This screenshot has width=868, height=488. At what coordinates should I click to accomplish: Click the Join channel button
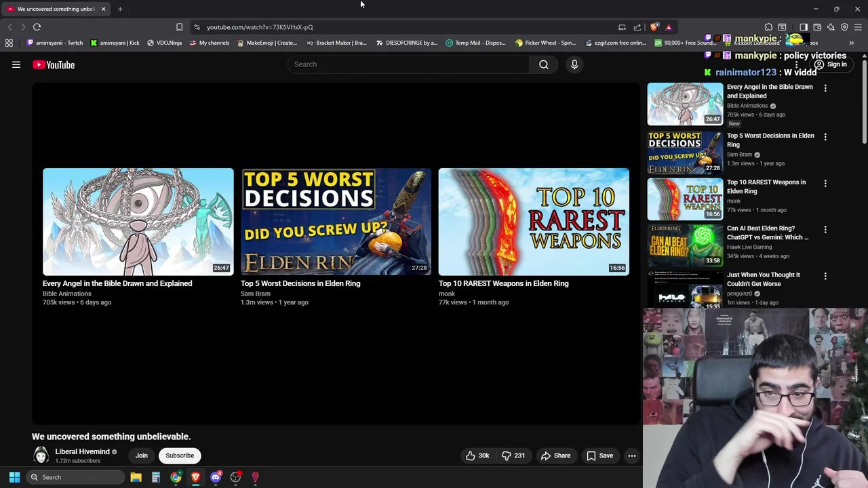141,455
